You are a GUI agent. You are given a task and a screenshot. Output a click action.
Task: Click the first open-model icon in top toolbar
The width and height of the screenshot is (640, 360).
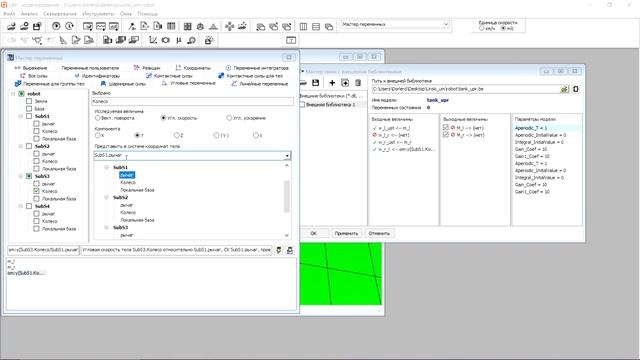[11, 27]
